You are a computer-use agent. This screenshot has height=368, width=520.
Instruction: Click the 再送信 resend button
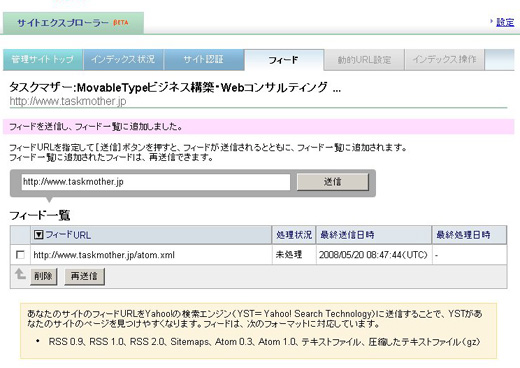tap(84, 276)
